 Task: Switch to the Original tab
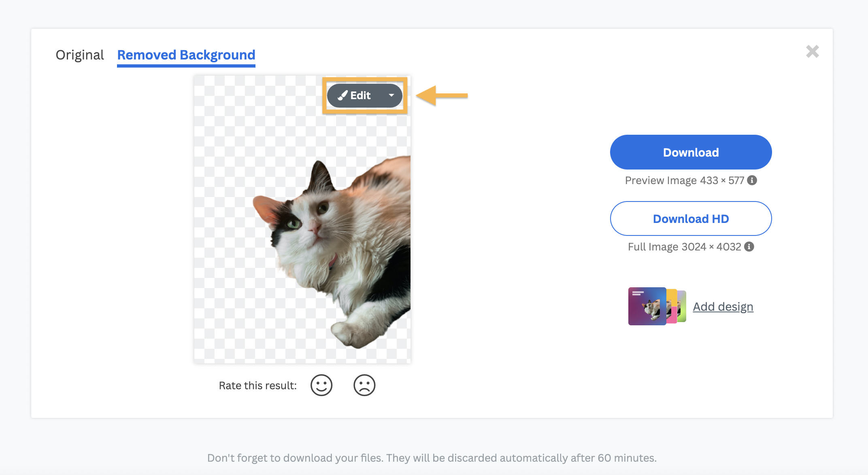point(80,55)
